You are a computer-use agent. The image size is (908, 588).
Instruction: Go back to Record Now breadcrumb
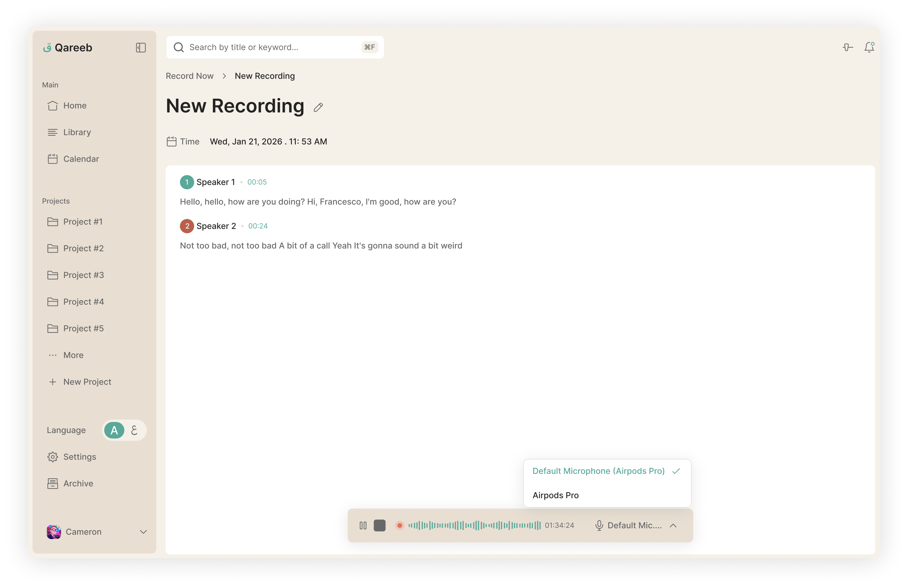click(x=190, y=76)
